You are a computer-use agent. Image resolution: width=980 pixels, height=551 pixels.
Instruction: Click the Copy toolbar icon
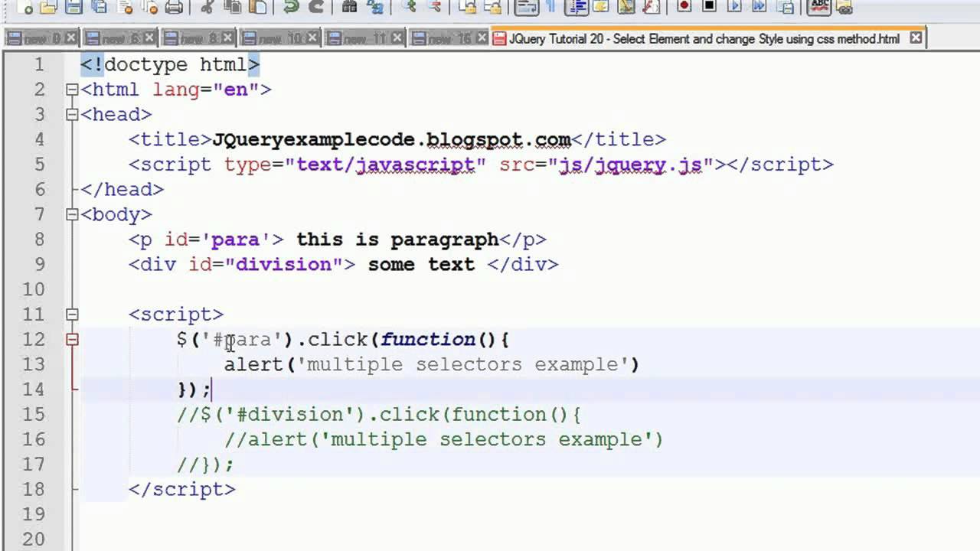tap(233, 7)
